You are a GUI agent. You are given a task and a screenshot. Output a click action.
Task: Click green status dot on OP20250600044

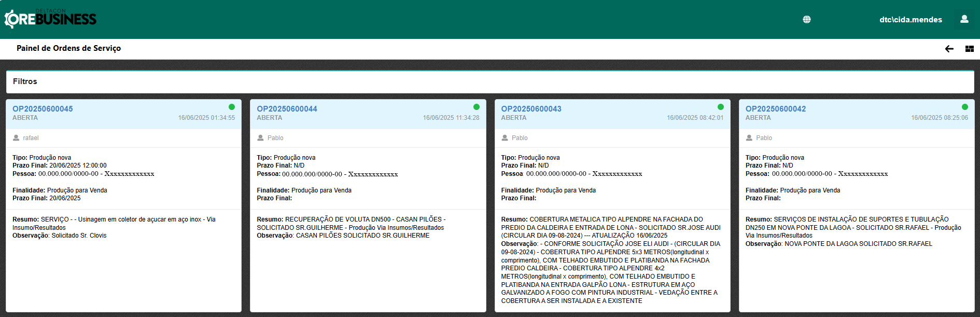tap(476, 107)
